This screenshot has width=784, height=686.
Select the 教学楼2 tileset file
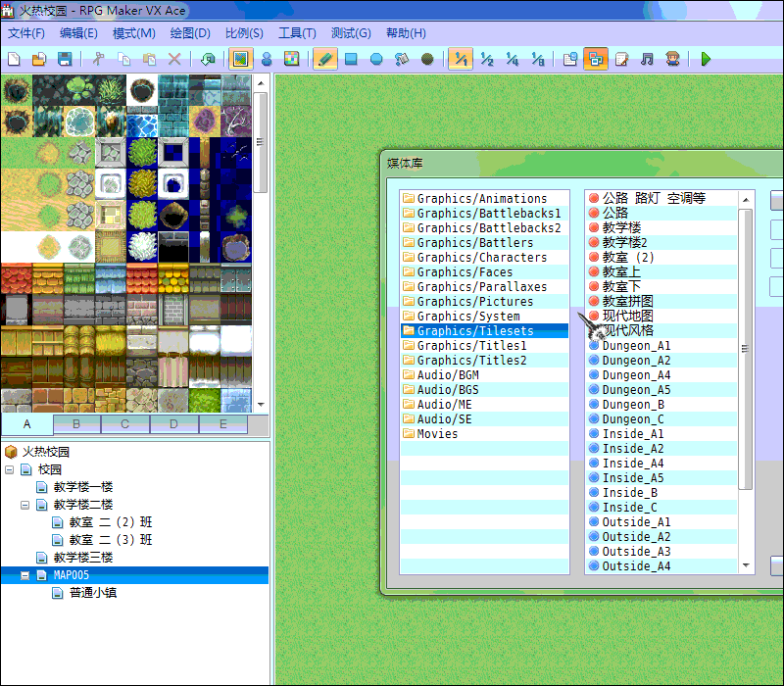click(662, 242)
